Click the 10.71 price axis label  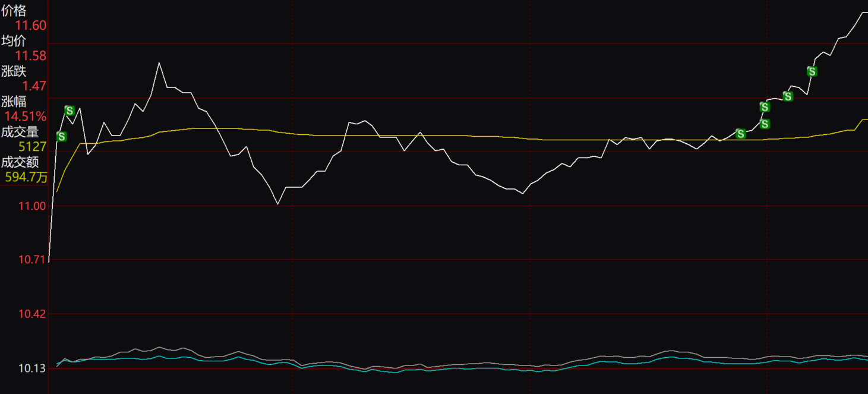coord(31,260)
